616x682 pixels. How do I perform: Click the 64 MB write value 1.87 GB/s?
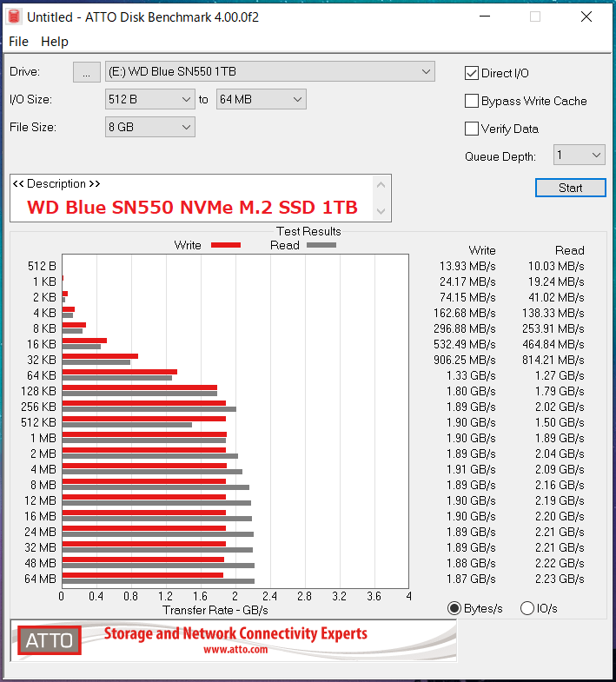(471, 579)
